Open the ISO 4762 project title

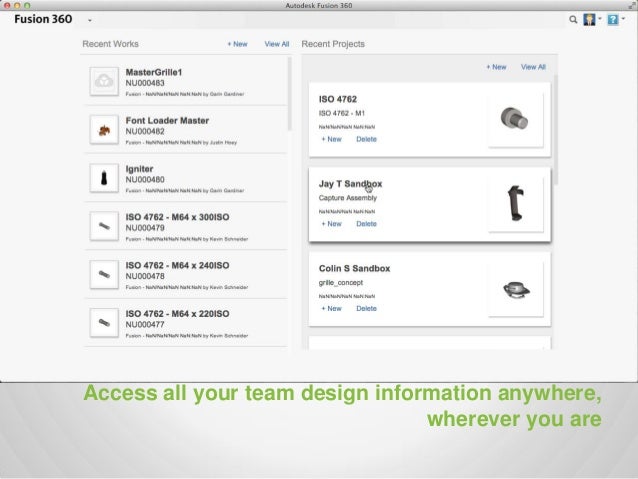pyautogui.click(x=338, y=99)
